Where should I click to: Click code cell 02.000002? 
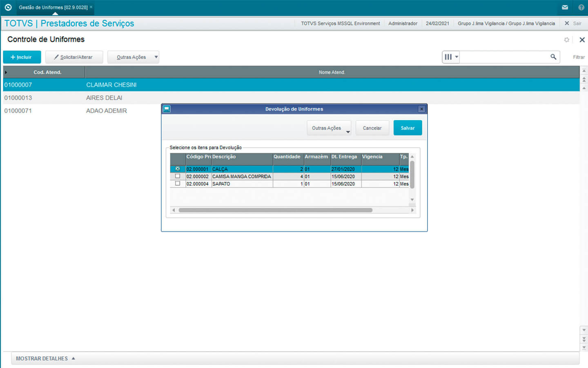click(x=198, y=177)
